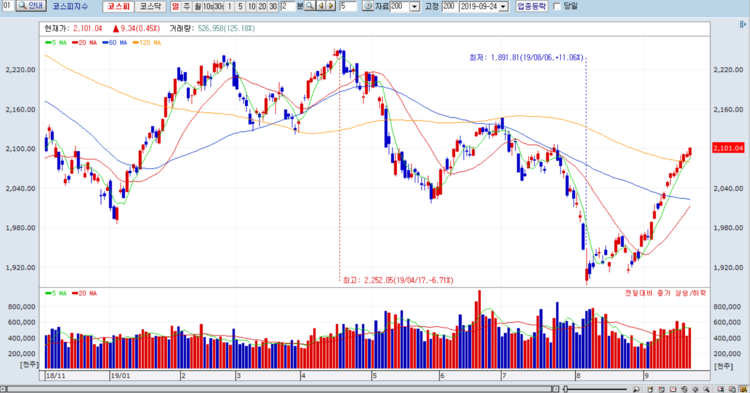Click the 거래량 526,958 value
The image size is (750, 393).
[x=227, y=29]
